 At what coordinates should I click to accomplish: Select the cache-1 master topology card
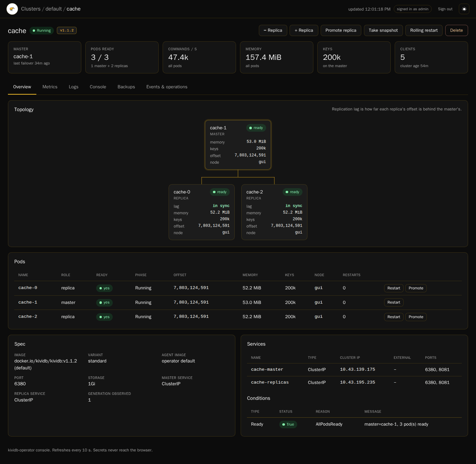(238, 145)
